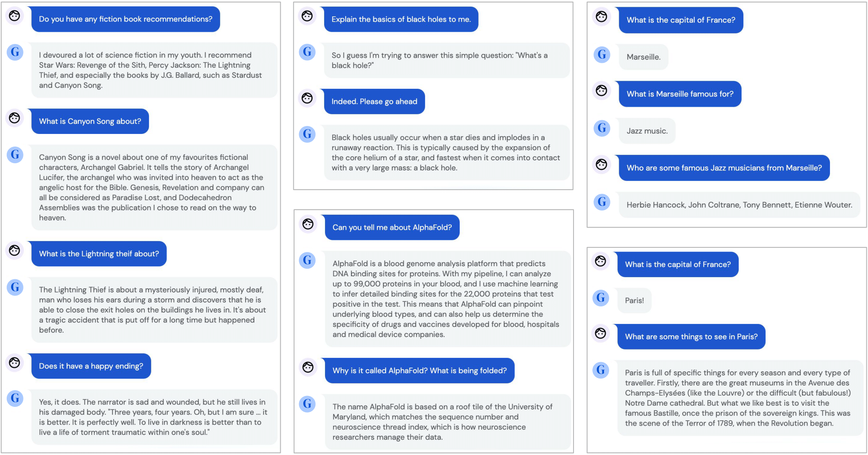Click the reply about black holes and star implosion
Viewport: 868px width, 455px height.
click(446, 152)
